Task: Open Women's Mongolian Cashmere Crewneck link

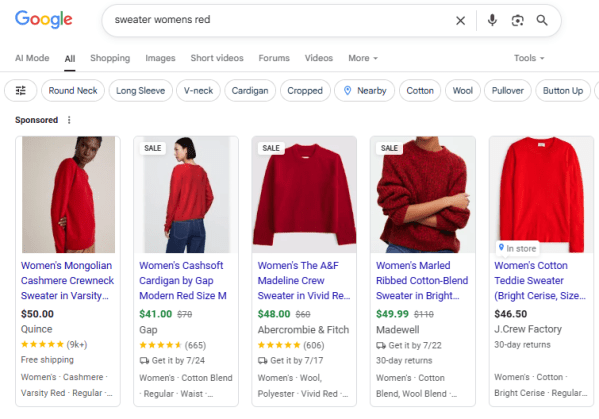Action: (67, 281)
